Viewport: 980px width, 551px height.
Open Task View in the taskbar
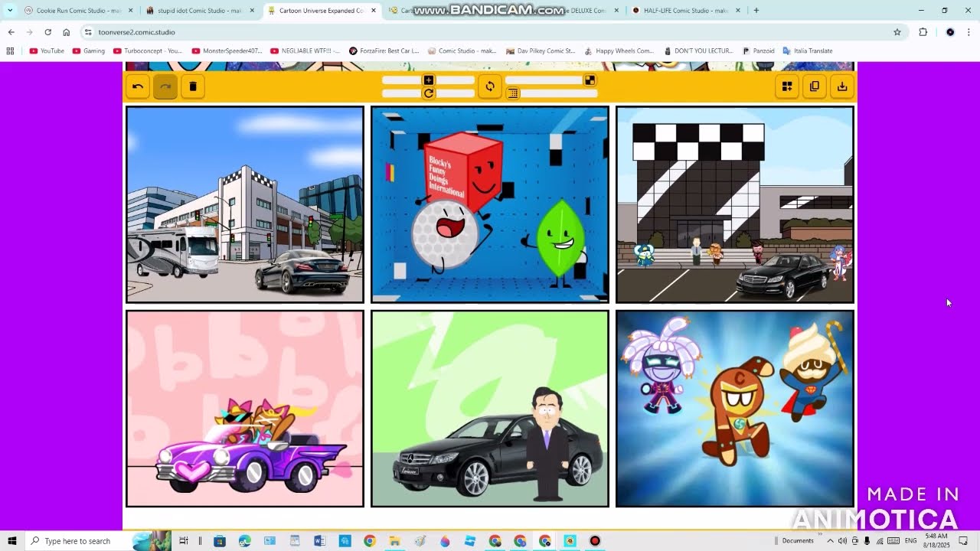click(184, 541)
